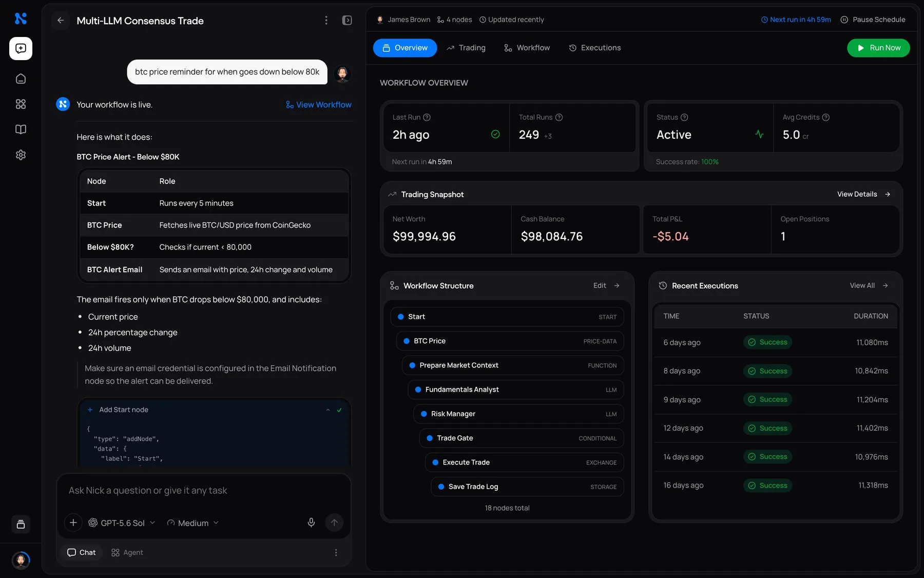
Task: Open the chat footer three-dot options
Action: 336,553
